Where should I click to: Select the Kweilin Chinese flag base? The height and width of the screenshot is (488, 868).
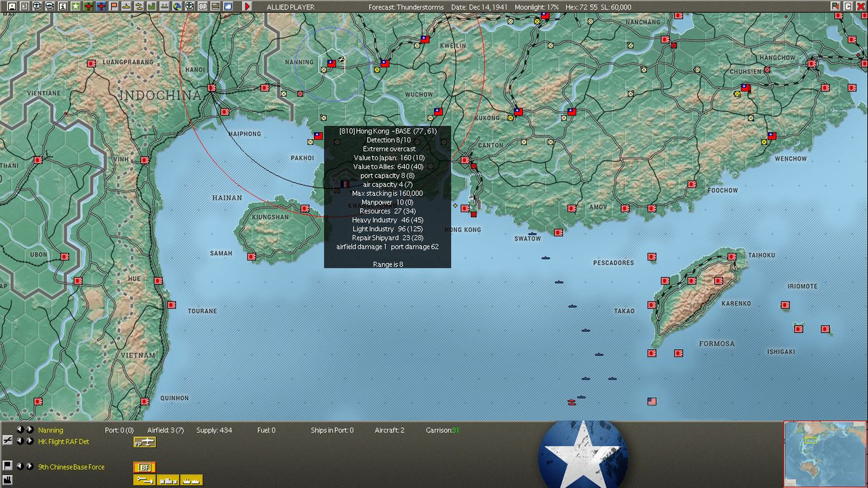coord(425,39)
